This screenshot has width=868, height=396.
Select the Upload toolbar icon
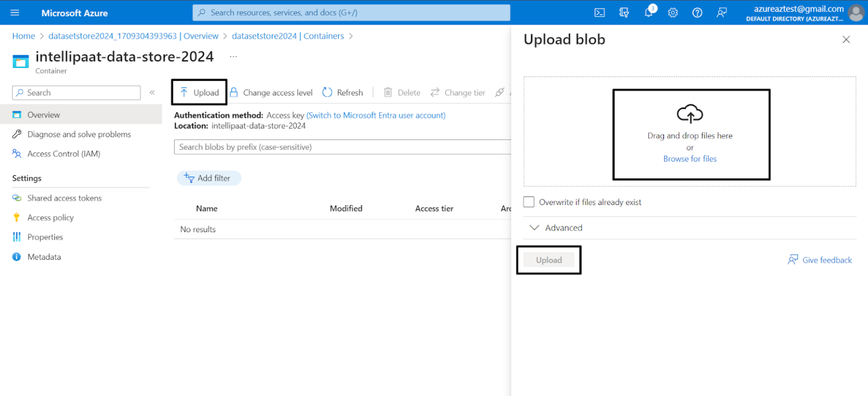198,92
